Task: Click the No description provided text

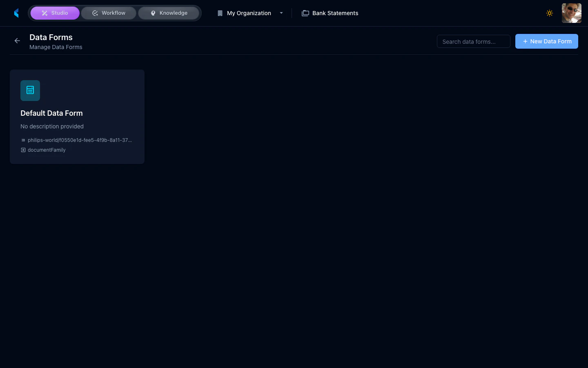Action: click(52, 126)
